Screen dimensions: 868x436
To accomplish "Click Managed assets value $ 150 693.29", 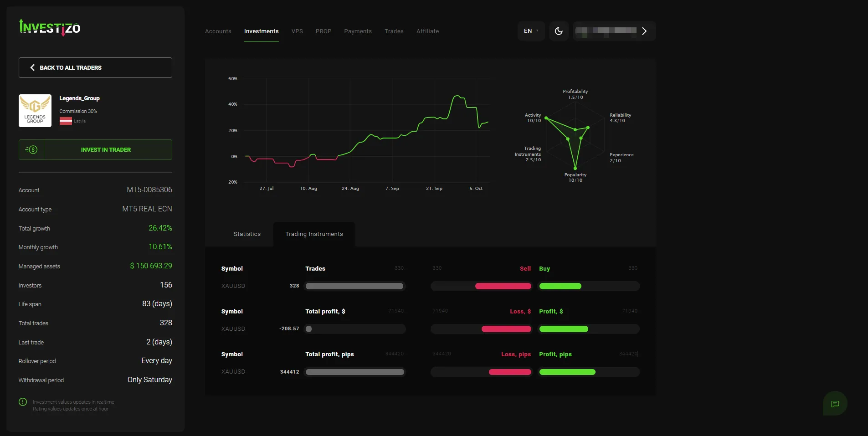I will click(x=151, y=266).
